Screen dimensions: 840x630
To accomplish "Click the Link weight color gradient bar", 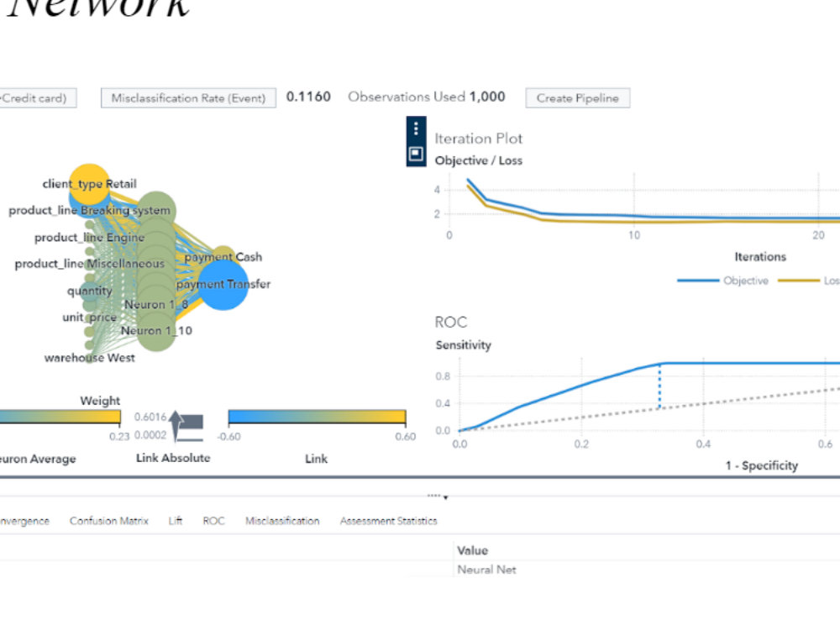I will tap(317, 417).
